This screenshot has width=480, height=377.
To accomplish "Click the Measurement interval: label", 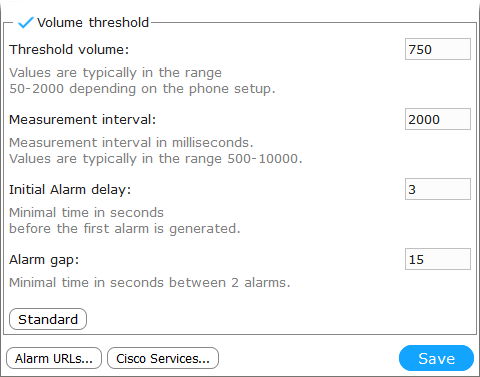I will (83, 120).
